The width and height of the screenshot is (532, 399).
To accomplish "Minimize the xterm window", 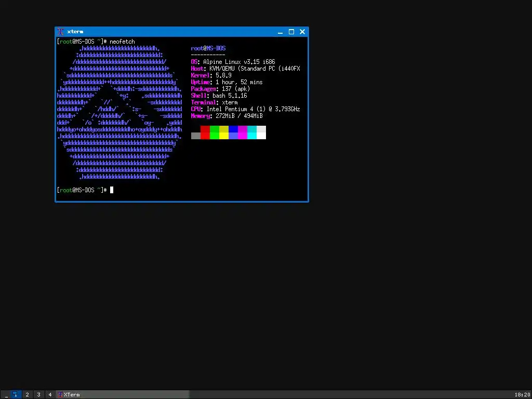I will click(280, 32).
